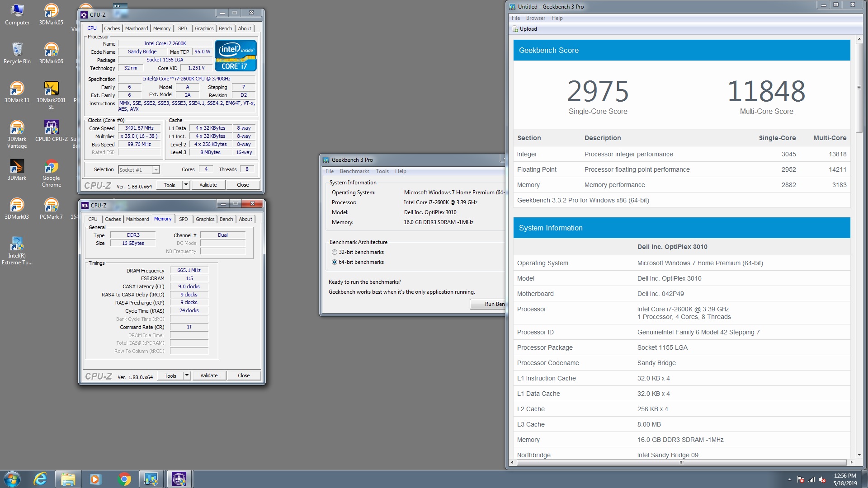Select the 3DMark desktop shortcut
This screenshot has height=488, width=868.
(x=17, y=170)
